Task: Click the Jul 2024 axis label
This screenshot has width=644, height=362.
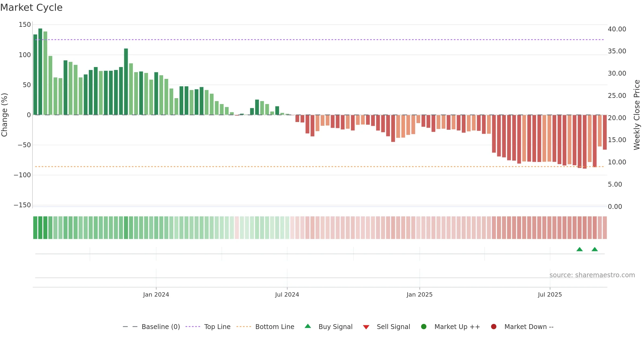Action: click(287, 294)
